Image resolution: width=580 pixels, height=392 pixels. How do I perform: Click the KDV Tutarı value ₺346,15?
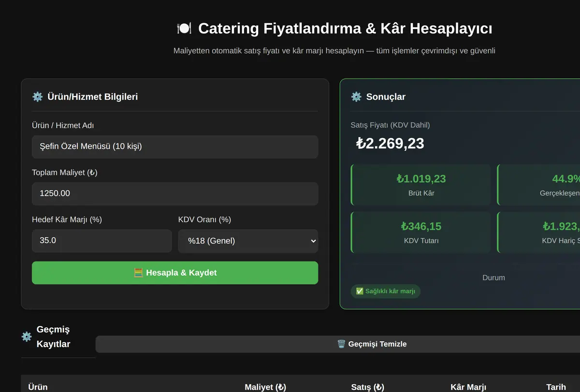pyautogui.click(x=421, y=226)
